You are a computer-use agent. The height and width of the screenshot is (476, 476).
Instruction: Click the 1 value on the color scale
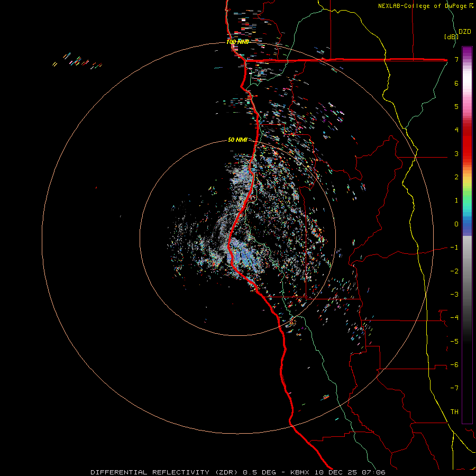pos(456,200)
